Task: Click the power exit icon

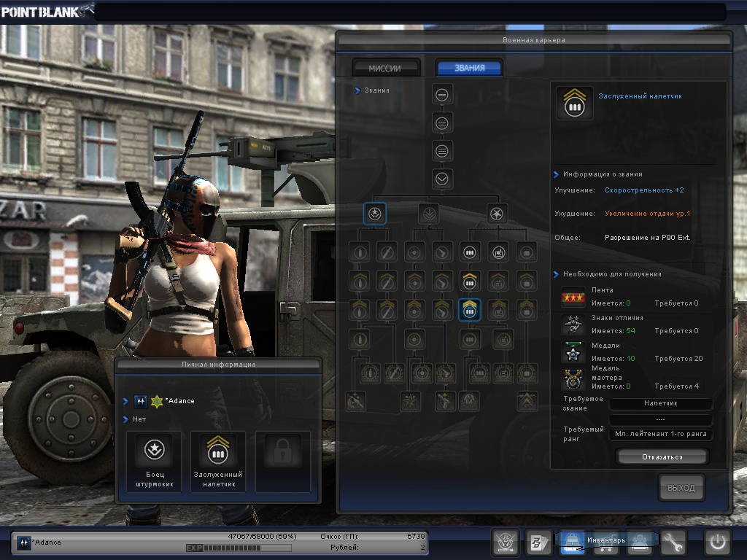Action: pyautogui.click(x=718, y=542)
